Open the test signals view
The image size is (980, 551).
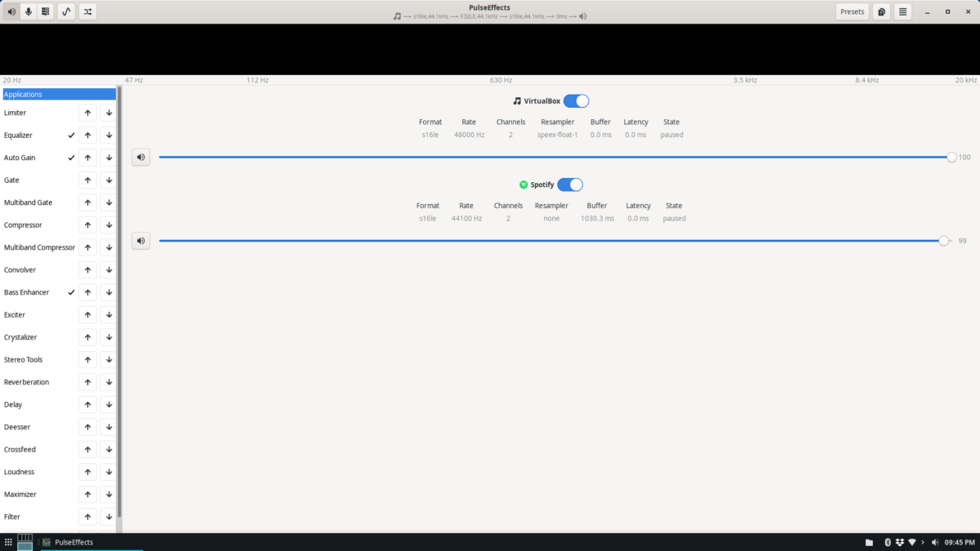click(x=87, y=11)
